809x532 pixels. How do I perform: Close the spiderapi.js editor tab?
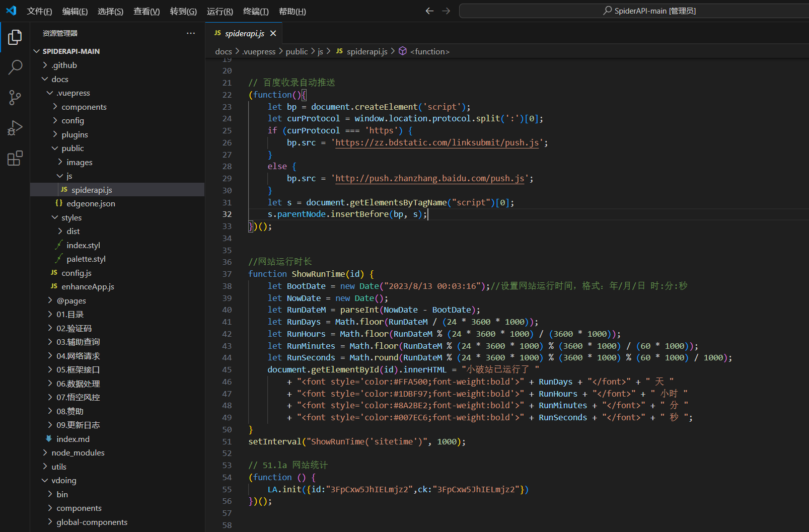(273, 33)
